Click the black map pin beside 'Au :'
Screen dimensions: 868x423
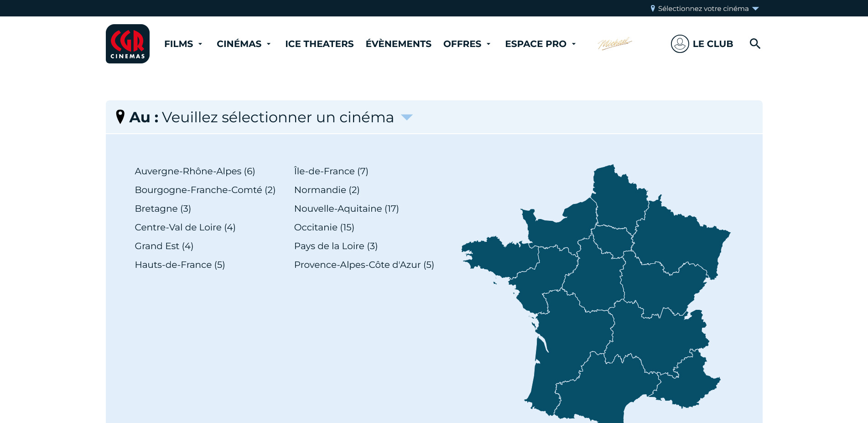pos(120,117)
